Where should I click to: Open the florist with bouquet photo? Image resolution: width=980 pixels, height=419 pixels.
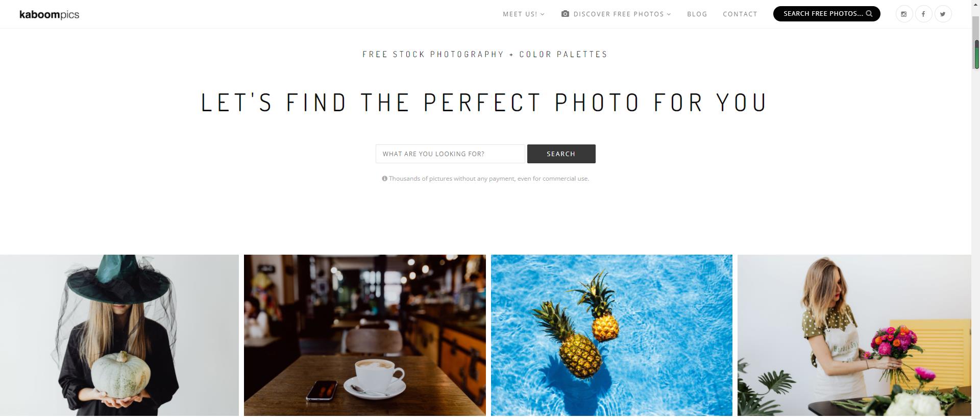pyautogui.click(x=854, y=335)
